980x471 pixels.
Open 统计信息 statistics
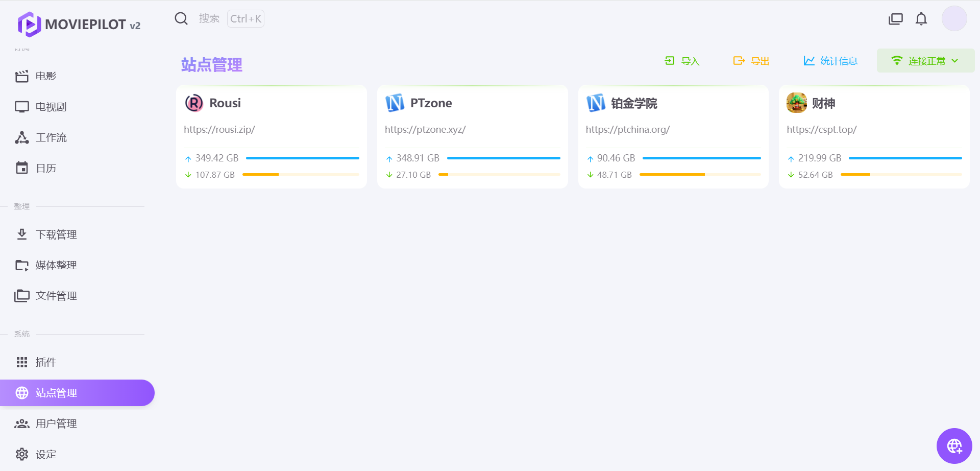click(x=830, y=61)
